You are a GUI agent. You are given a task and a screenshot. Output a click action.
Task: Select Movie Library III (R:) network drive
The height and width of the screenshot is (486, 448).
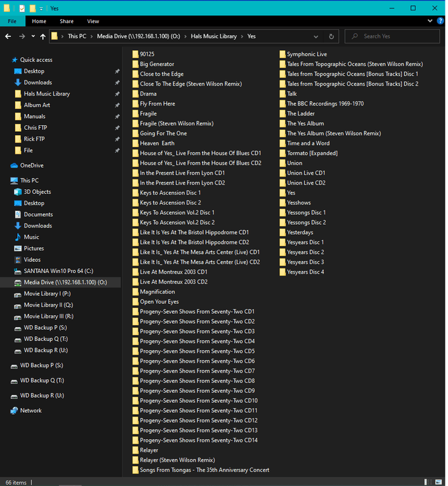[x=49, y=317]
